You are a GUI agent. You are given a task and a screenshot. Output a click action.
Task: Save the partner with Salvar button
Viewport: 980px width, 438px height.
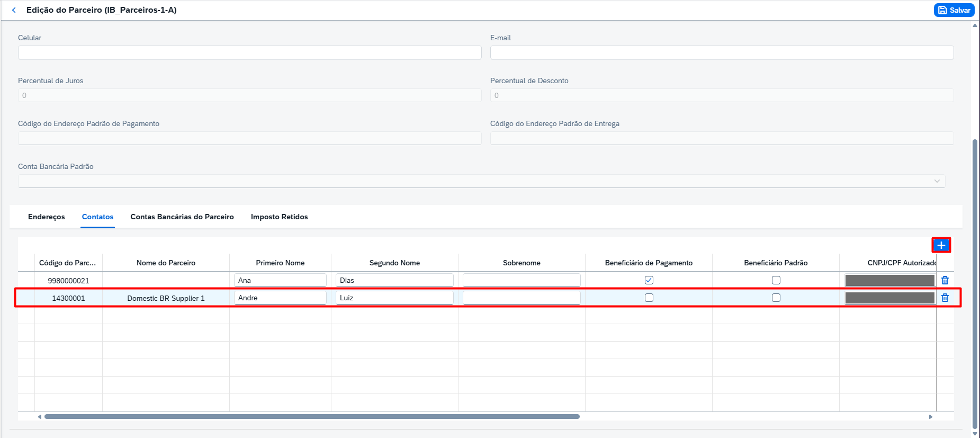954,10
